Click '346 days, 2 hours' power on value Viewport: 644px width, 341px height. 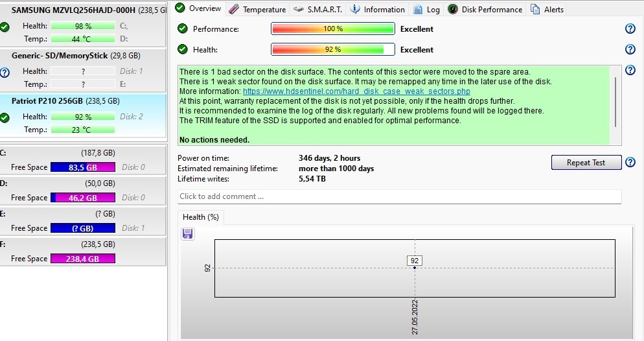329,158
